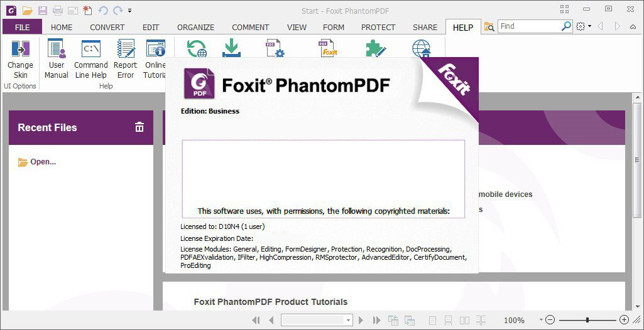
Task: Click the zoom slider handle
Action: coord(587,320)
